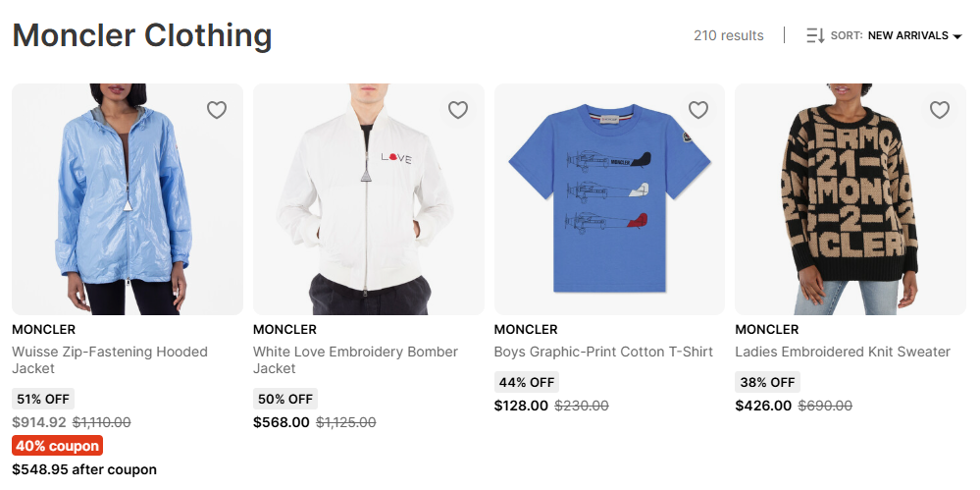
Task: Click the Moncler Clothing page heading
Action: (x=142, y=35)
